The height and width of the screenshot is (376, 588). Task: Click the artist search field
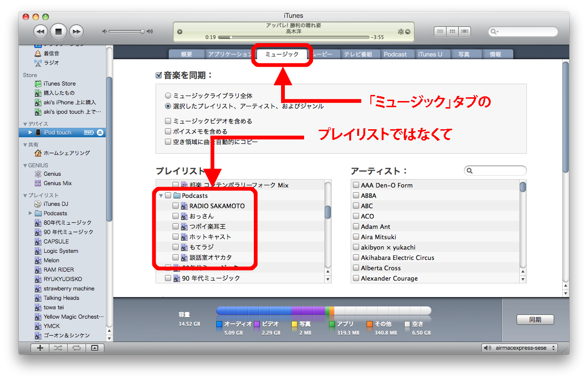pos(495,171)
